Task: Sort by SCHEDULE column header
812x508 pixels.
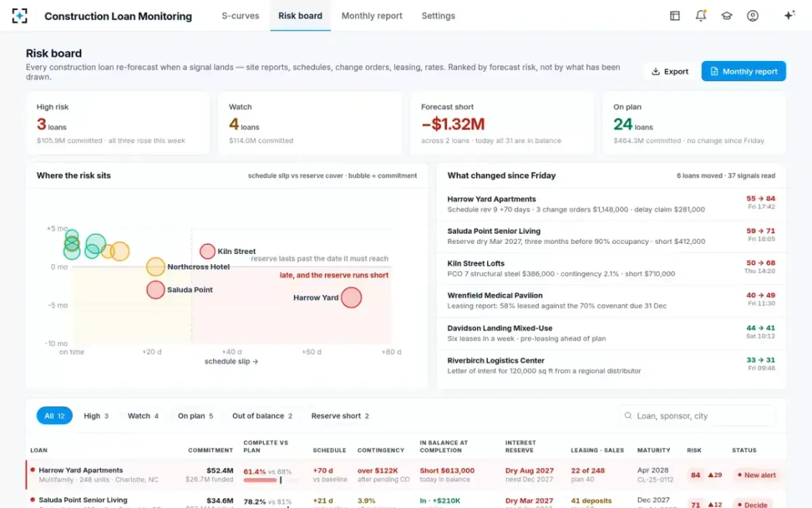Action: 330,450
